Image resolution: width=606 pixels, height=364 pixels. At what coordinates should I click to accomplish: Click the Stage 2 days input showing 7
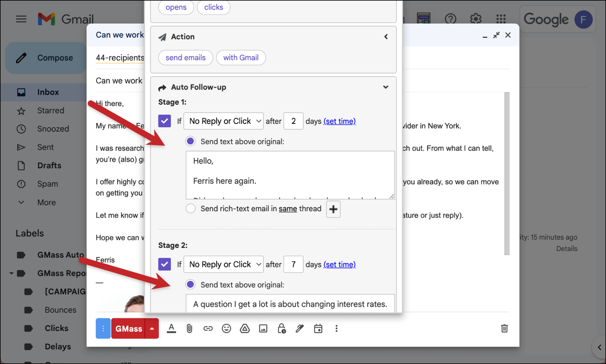click(293, 264)
